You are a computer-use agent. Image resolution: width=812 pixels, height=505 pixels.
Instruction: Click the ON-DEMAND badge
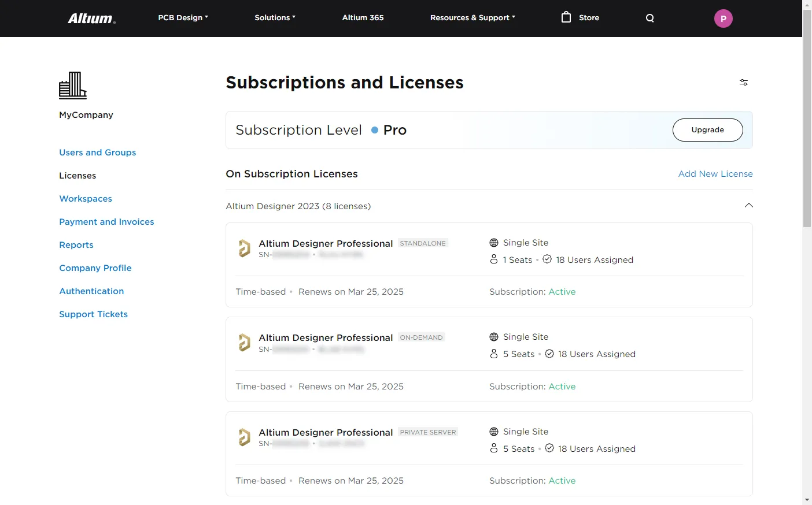coord(422,337)
